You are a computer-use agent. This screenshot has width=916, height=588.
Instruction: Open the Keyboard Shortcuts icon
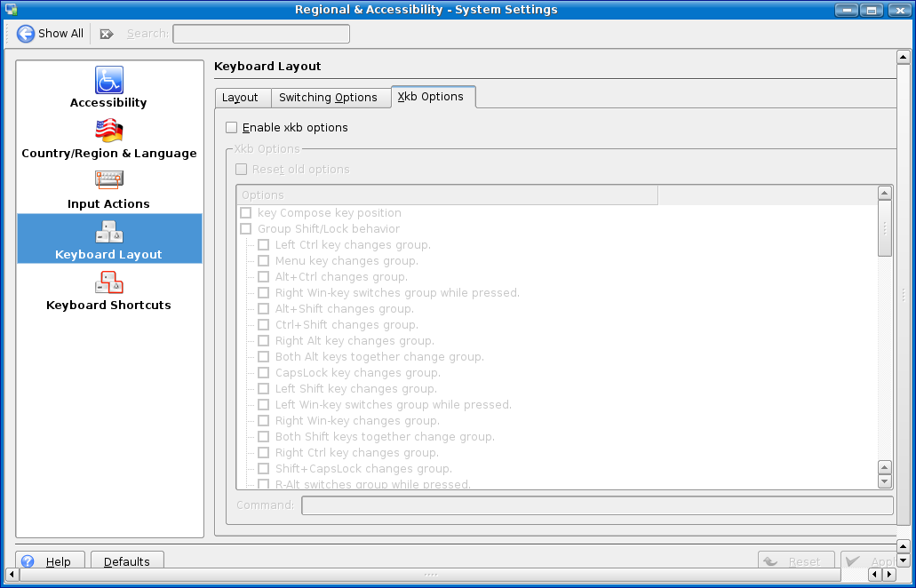pos(109,282)
